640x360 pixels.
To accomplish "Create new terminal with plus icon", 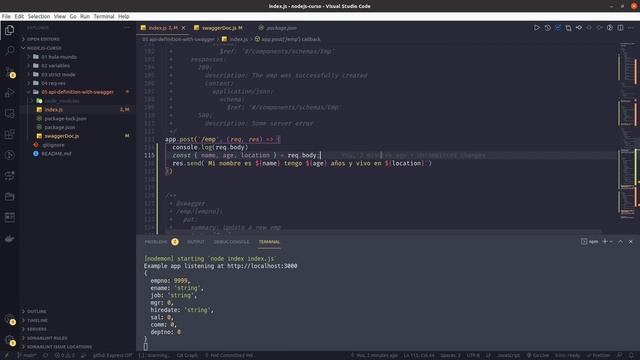I will [604, 242].
